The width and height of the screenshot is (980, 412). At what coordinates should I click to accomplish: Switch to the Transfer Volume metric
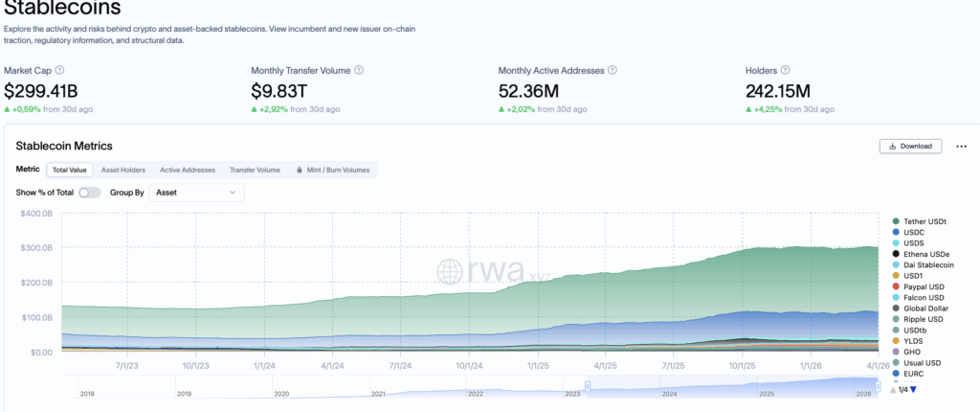[255, 170]
